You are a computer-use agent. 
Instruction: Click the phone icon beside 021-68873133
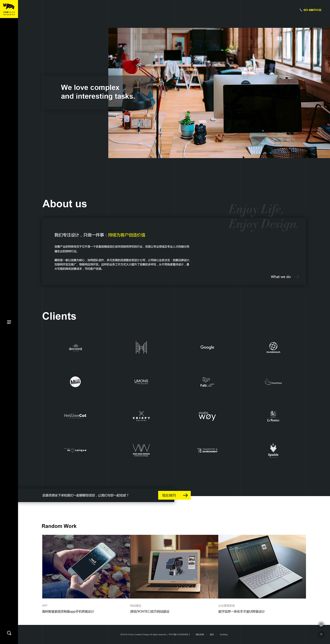[x=301, y=10]
